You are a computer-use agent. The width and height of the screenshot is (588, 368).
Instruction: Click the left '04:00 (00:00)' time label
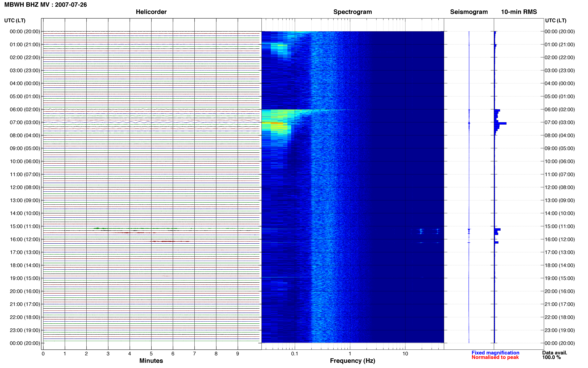25,83
